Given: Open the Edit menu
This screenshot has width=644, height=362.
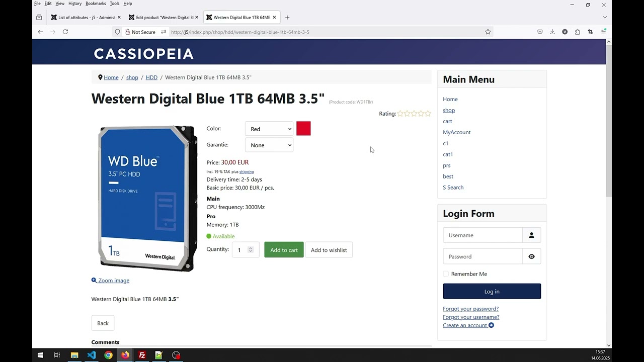Looking at the screenshot, I should point(48,4).
